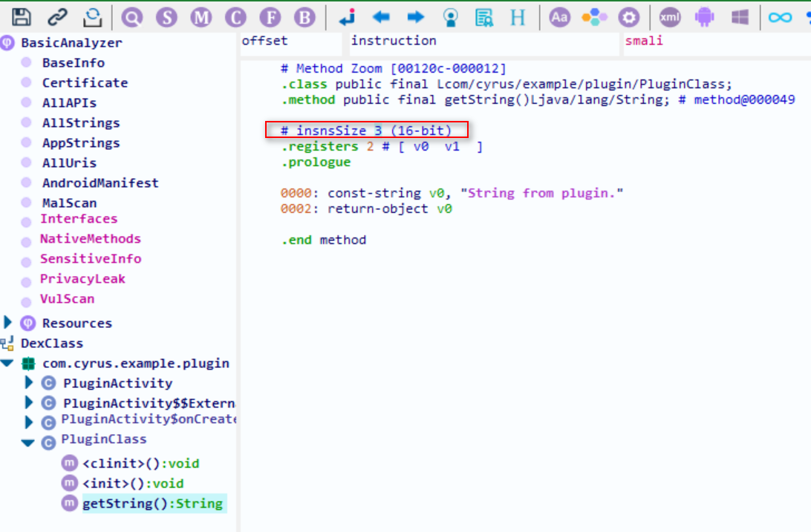The width and height of the screenshot is (811, 532).
Task: Open NativeMethods in the tree
Action: coord(91,239)
